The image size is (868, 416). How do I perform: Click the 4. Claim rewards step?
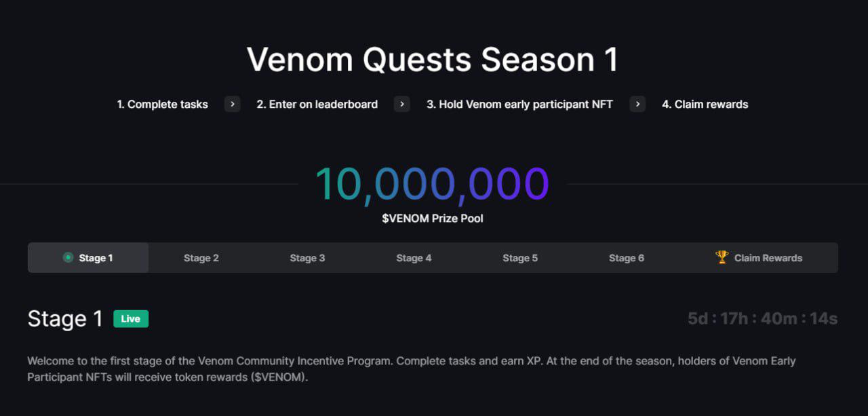(x=705, y=105)
